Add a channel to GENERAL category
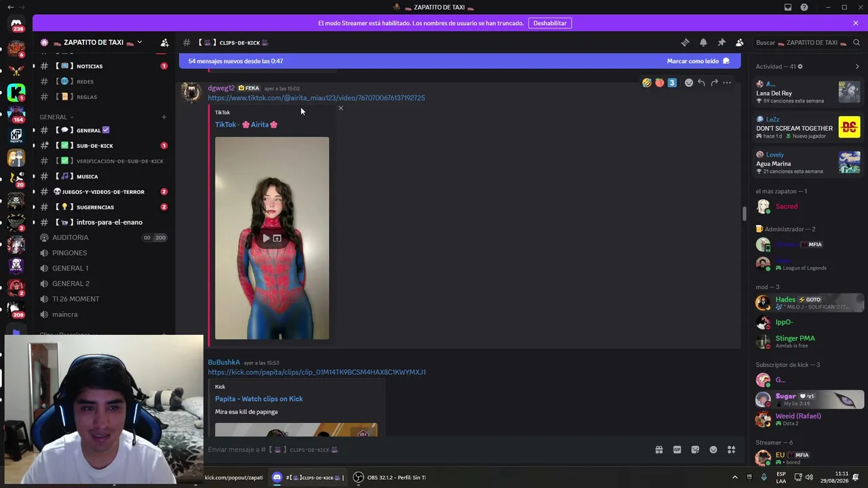 (163, 117)
